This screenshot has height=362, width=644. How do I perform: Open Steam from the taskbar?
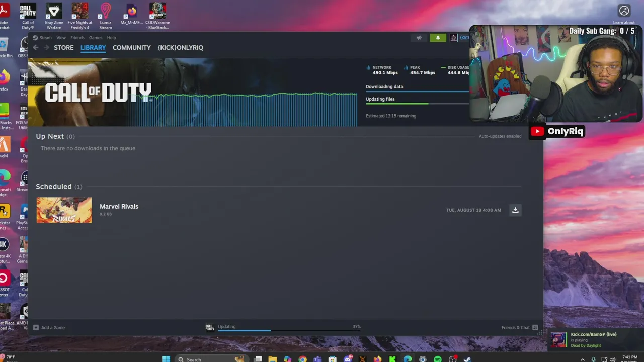click(467, 359)
